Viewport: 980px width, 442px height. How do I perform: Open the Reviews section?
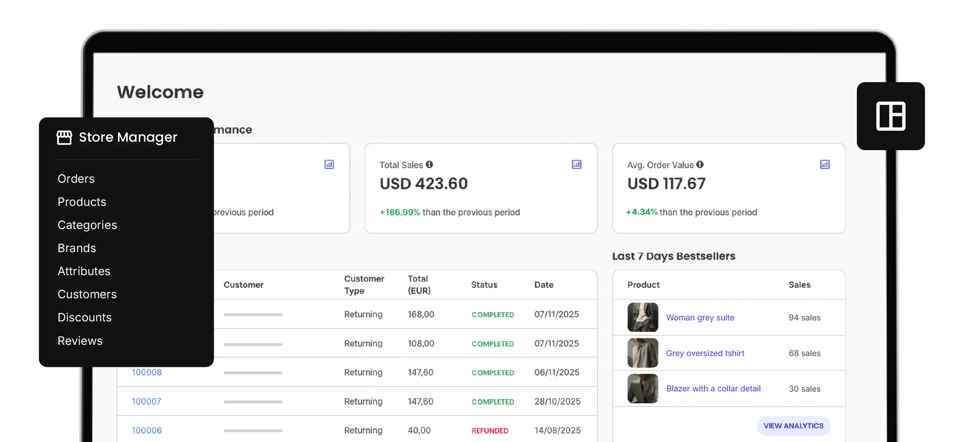(80, 340)
